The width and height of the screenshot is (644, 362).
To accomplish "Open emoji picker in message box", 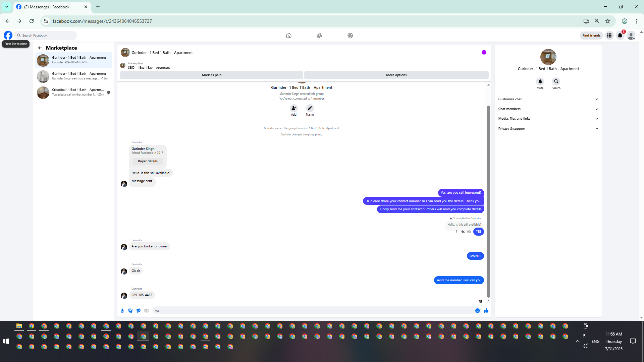I will (477, 311).
